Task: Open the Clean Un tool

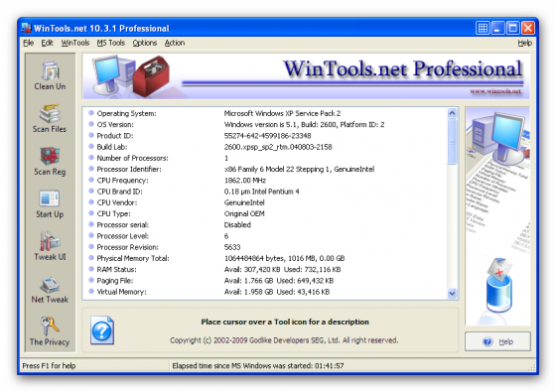Action: 50,75
